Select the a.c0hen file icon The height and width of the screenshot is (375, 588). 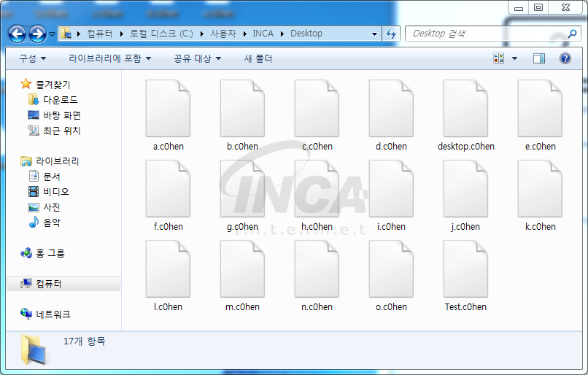[x=168, y=109]
